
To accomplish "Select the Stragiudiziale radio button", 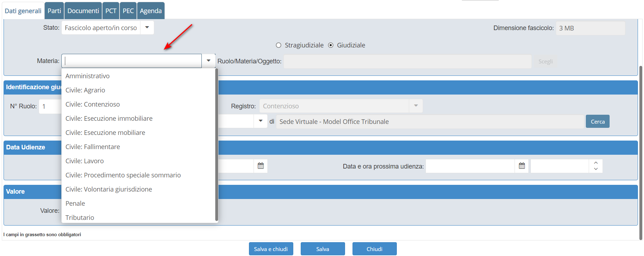I will click(279, 45).
